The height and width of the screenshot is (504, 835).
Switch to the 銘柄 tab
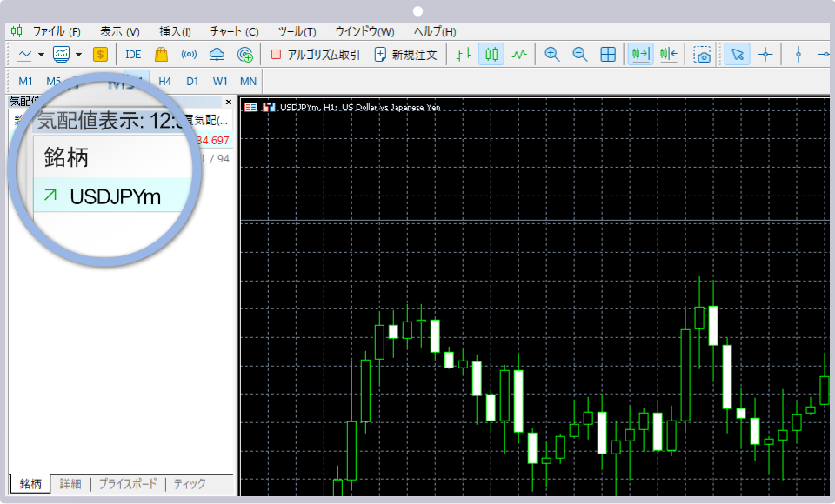pos(30,484)
